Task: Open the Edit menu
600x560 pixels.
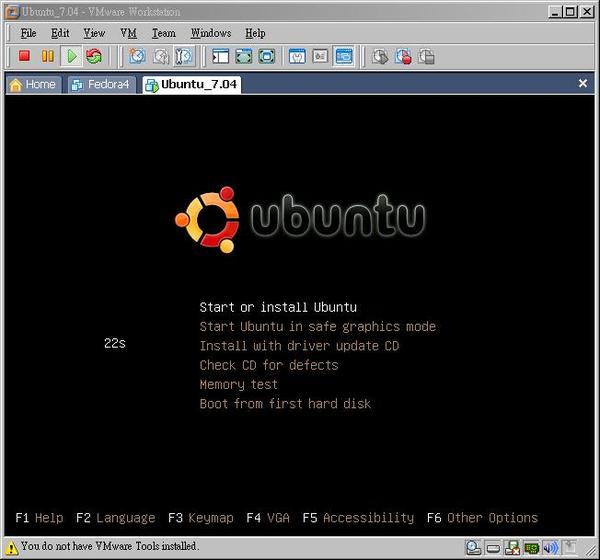Action: (x=60, y=33)
